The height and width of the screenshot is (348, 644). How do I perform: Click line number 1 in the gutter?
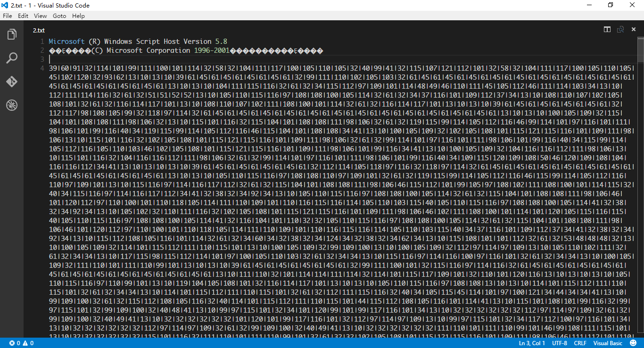tap(42, 41)
